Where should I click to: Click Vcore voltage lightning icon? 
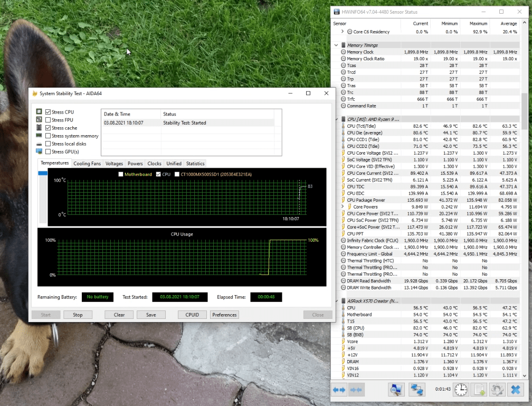344,342
